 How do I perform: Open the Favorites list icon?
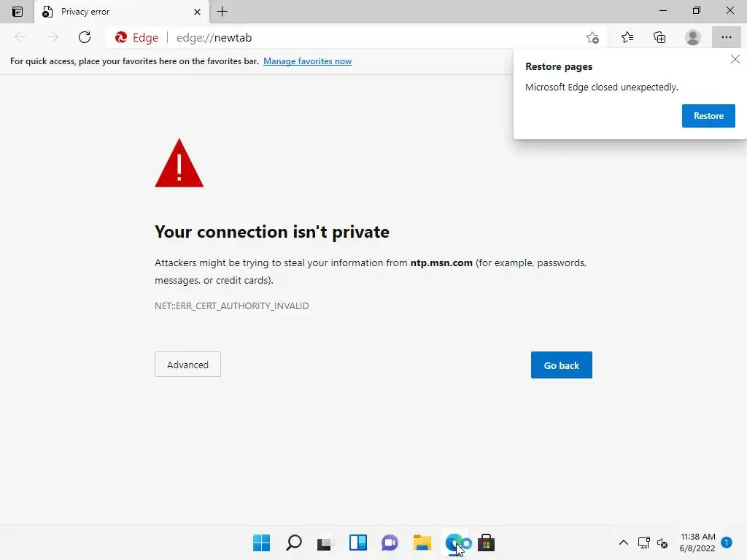pyautogui.click(x=627, y=37)
